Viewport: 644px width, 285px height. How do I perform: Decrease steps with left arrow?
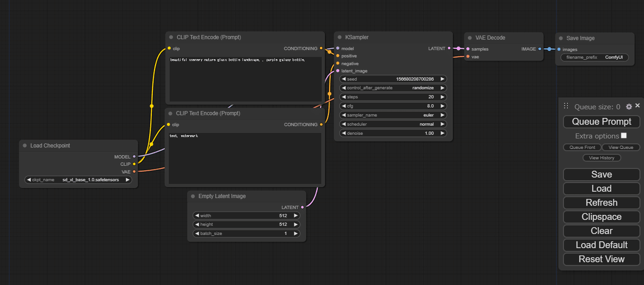click(344, 97)
